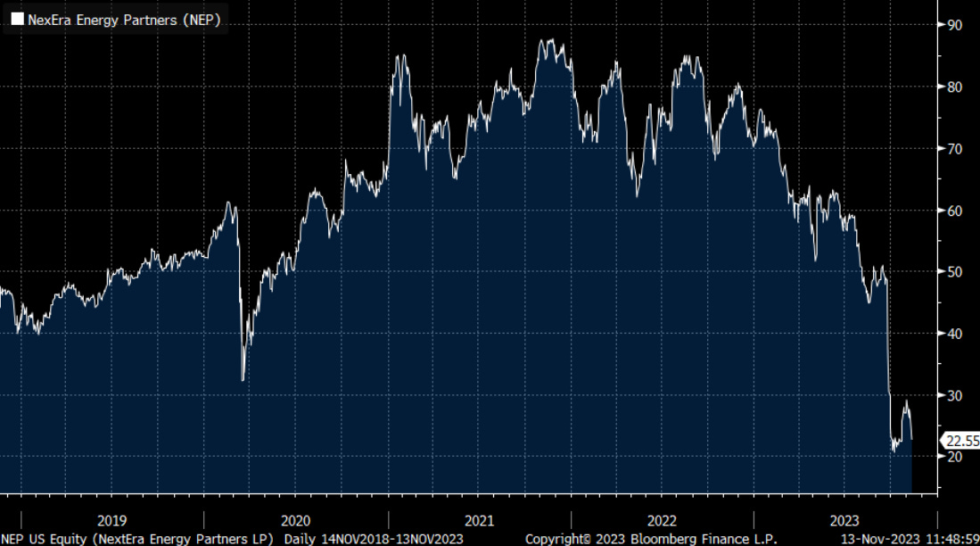Image resolution: width=980 pixels, height=546 pixels.
Task: Select the NEP US Equity security description text
Action: (x=137, y=539)
